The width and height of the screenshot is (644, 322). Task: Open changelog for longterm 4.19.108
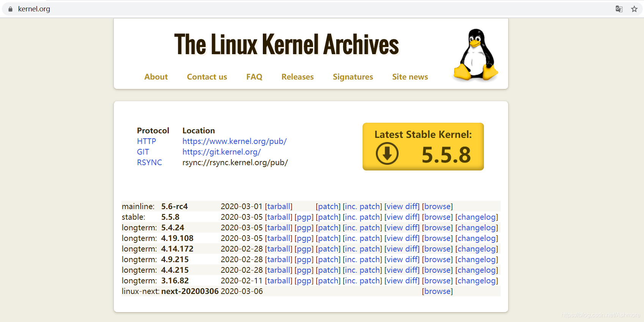point(477,238)
